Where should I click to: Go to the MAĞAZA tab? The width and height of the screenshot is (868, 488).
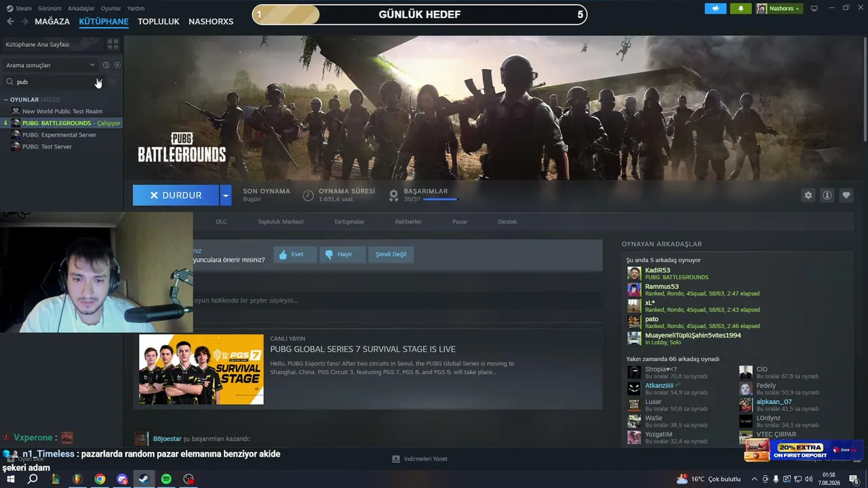[52, 22]
